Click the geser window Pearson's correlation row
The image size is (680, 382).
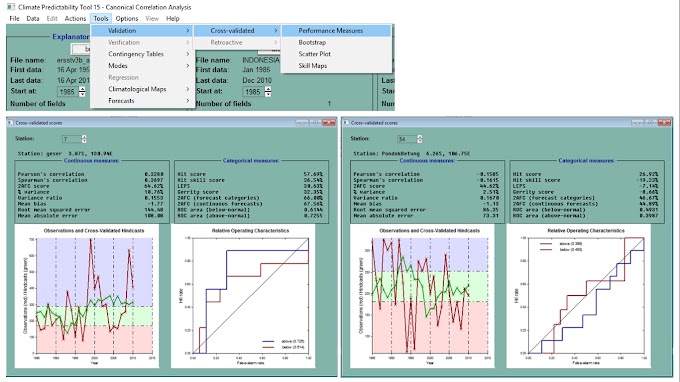click(91, 174)
